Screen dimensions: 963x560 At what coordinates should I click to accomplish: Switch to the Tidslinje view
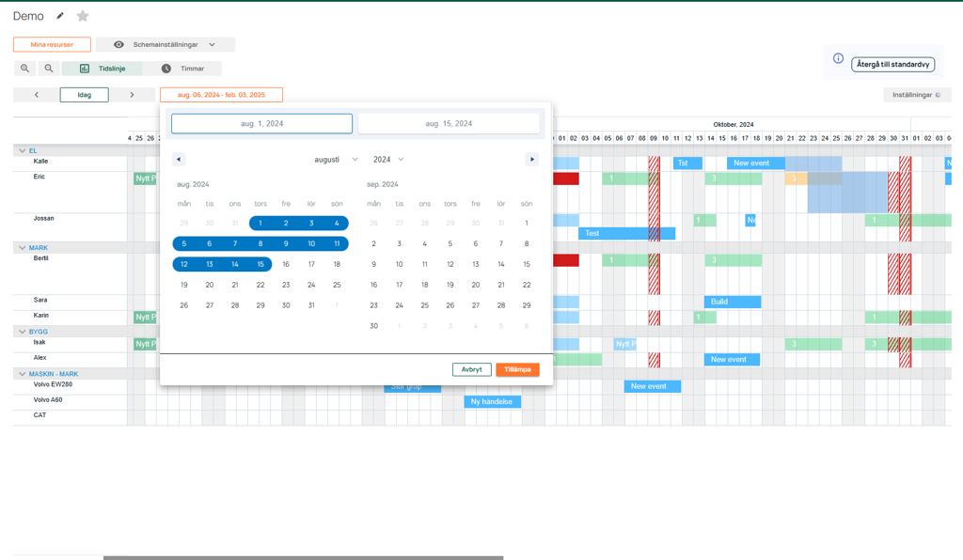[x=102, y=69]
